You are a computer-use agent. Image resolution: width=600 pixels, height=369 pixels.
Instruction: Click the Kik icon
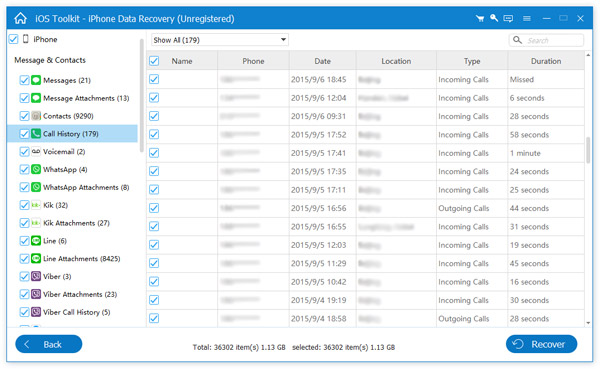(36, 205)
